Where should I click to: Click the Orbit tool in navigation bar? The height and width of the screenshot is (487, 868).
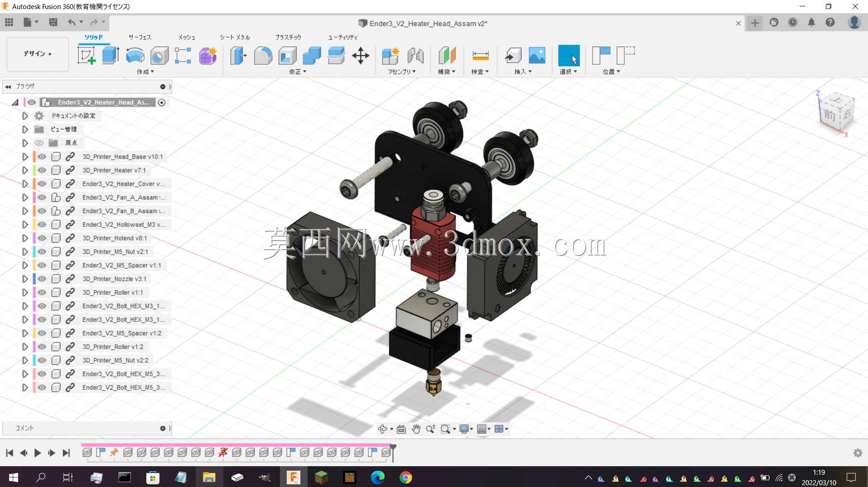click(383, 429)
